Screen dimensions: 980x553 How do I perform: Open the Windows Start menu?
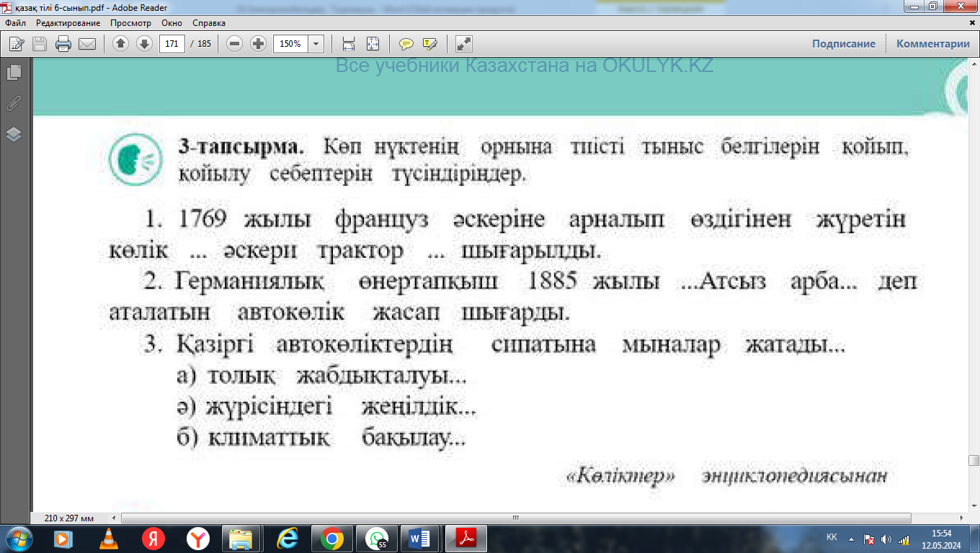click(x=18, y=539)
